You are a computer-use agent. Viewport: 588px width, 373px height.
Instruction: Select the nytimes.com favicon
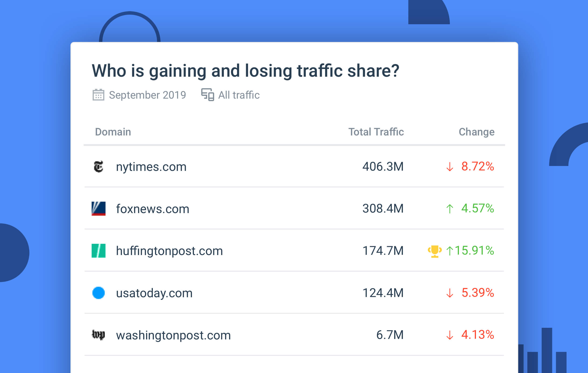(98, 167)
